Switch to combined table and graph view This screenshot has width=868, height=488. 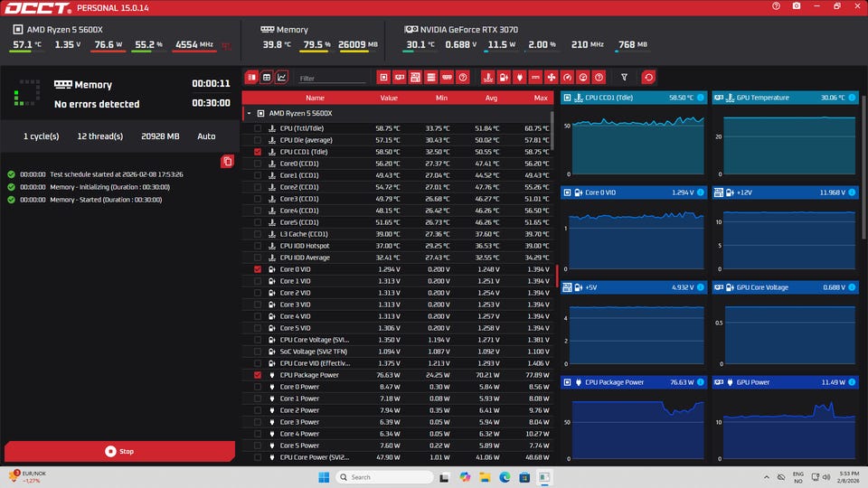tap(252, 78)
